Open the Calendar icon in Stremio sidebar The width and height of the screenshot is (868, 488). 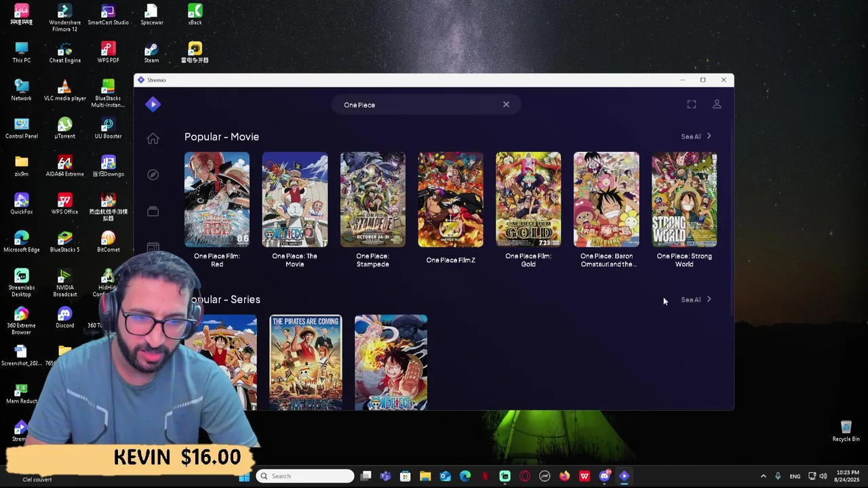[x=153, y=247]
